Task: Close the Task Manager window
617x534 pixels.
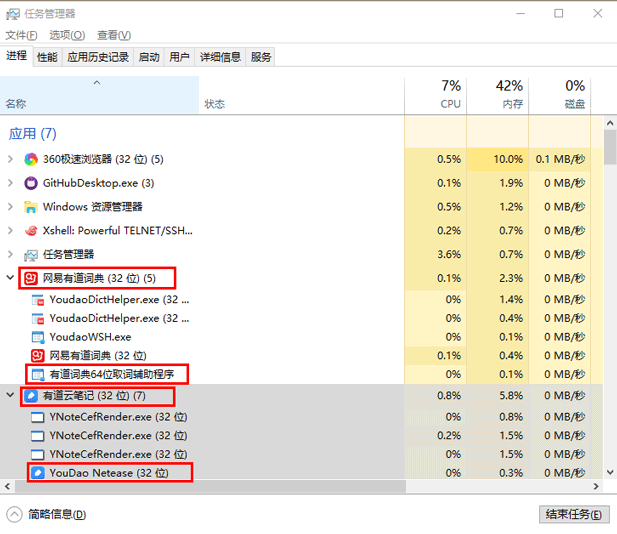Action: [598, 13]
